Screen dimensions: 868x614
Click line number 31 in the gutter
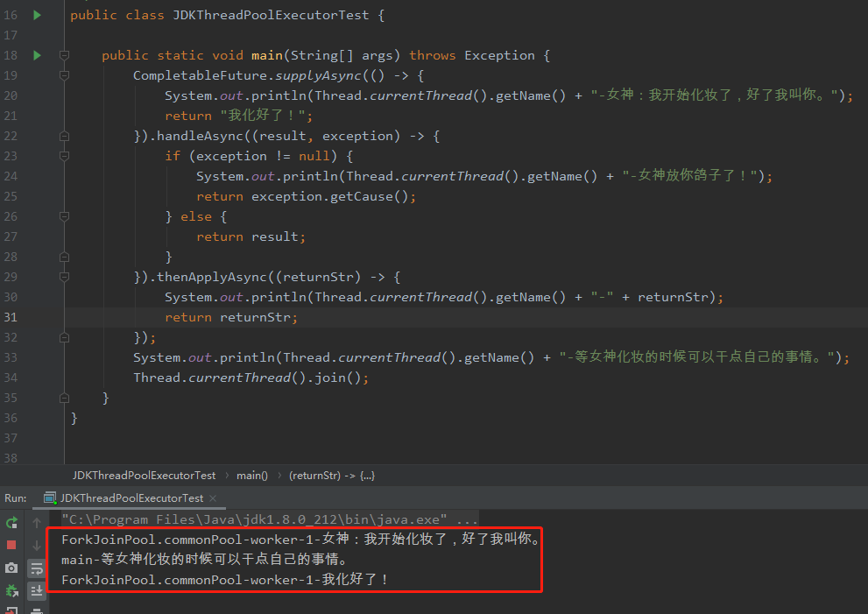tap(11, 317)
